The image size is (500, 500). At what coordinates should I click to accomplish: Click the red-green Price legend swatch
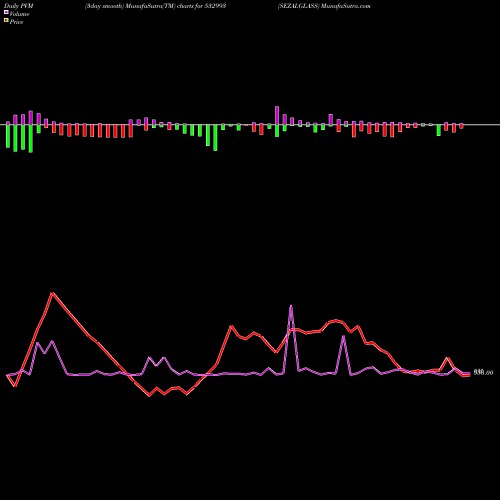6,20
